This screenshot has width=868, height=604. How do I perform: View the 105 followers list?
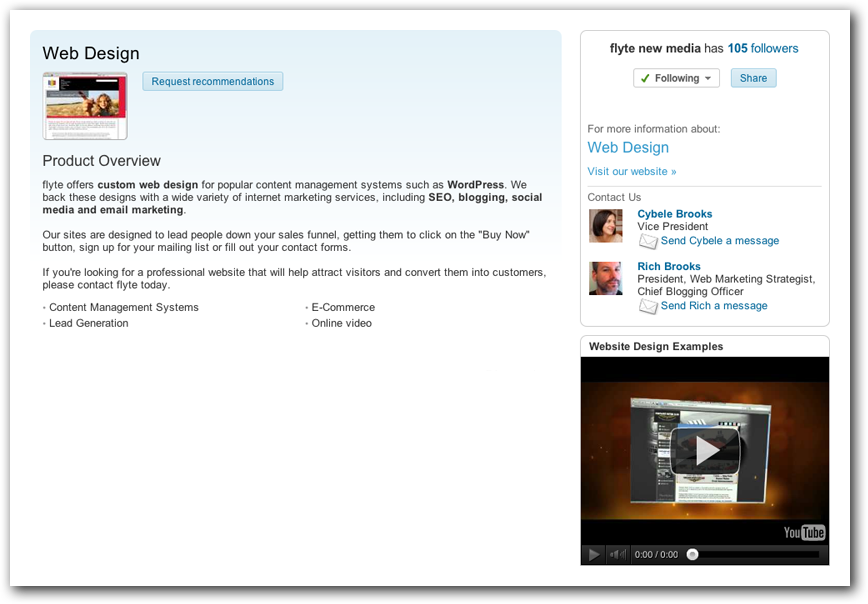[x=763, y=49]
